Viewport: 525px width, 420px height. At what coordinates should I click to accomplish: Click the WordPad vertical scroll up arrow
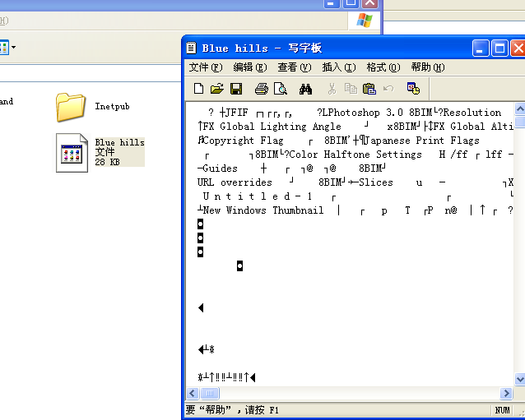(x=519, y=109)
